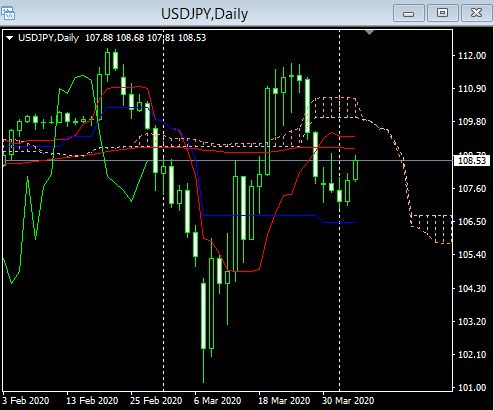The image size is (494, 410).
Task: Close the USDJPY,Daily chart window
Action: coord(476,13)
